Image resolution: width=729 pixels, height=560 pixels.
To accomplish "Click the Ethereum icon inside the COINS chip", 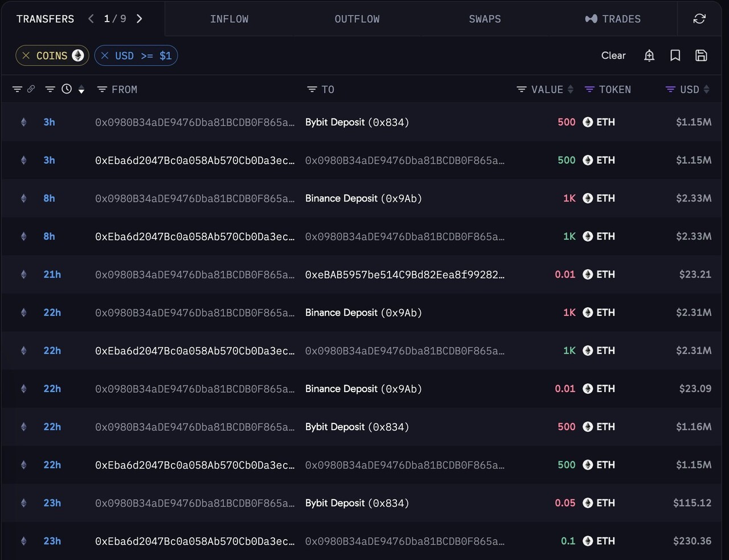I will [78, 55].
